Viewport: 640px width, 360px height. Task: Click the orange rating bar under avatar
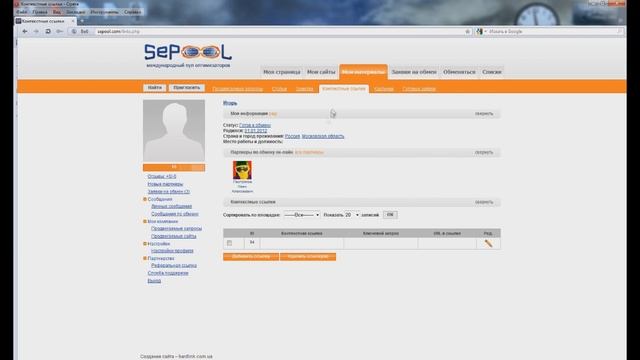(174, 167)
